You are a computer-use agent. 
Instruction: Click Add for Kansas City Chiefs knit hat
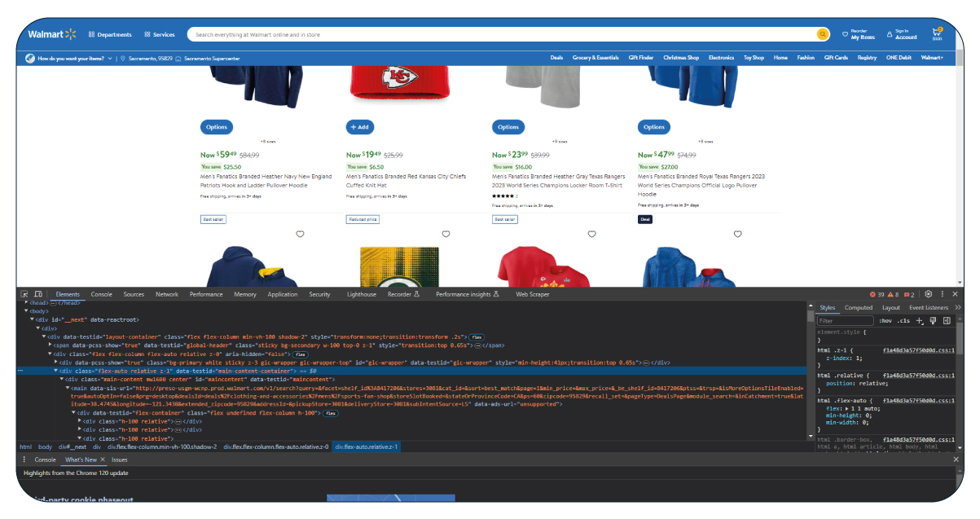pos(359,126)
